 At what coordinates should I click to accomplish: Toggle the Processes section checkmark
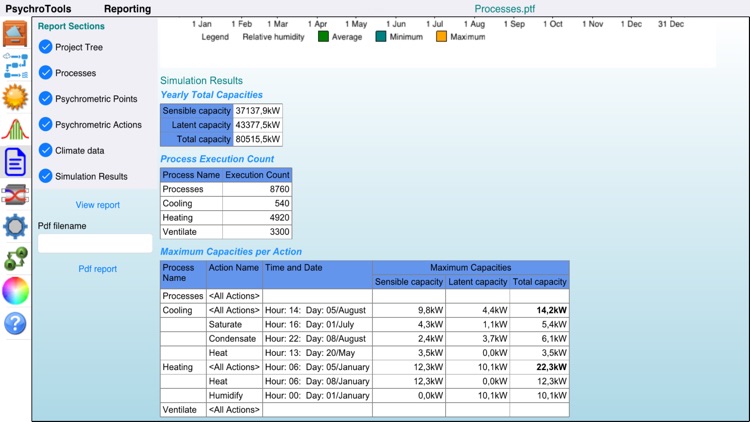tap(45, 73)
